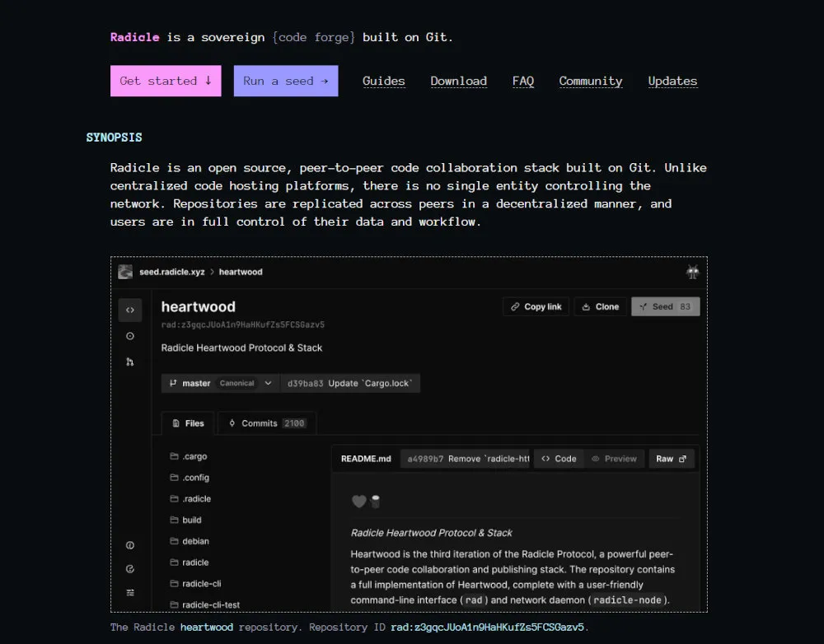The width and height of the screenshot is (824, 644).
Task: Expand the master branch dropdown chevron
Action: pos(268,384)
